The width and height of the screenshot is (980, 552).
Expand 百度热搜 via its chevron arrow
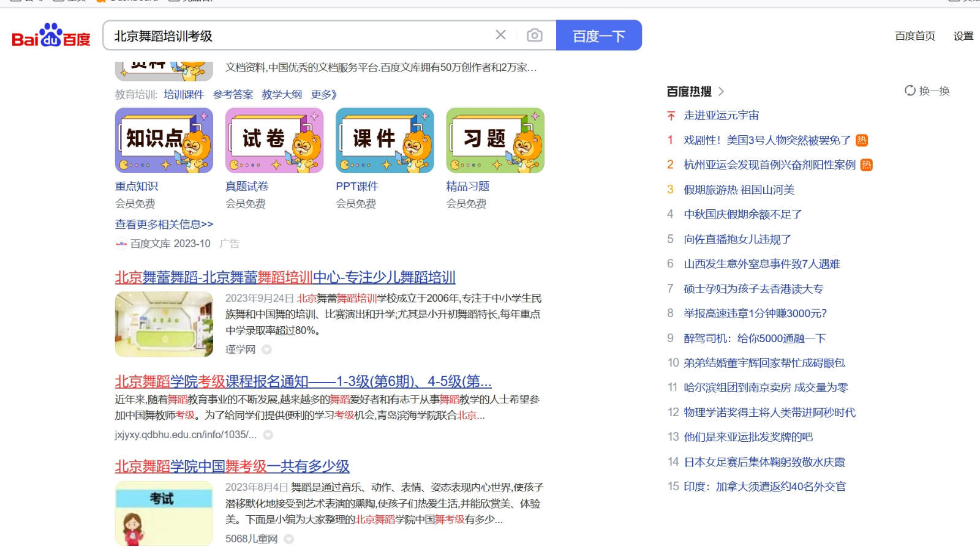[721, 91]
